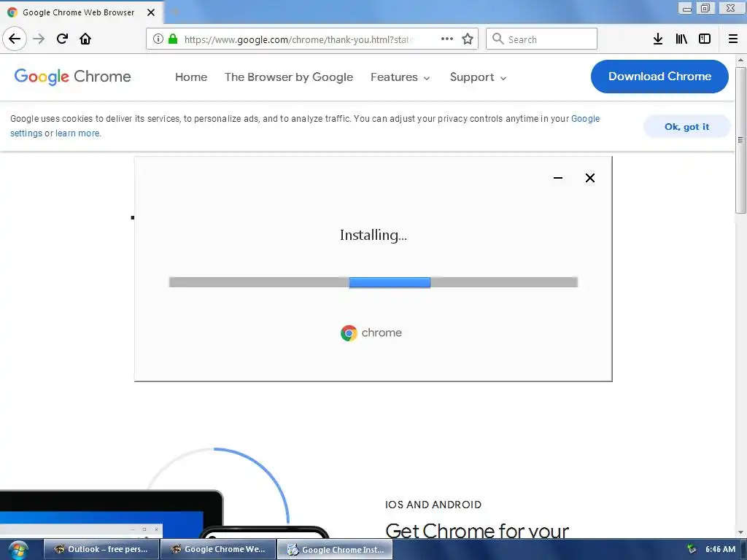Image resolution: width=747 pixels, height=560 pixels.
Task: Click the scrollbar up arrow
Action: click(740, 61)
